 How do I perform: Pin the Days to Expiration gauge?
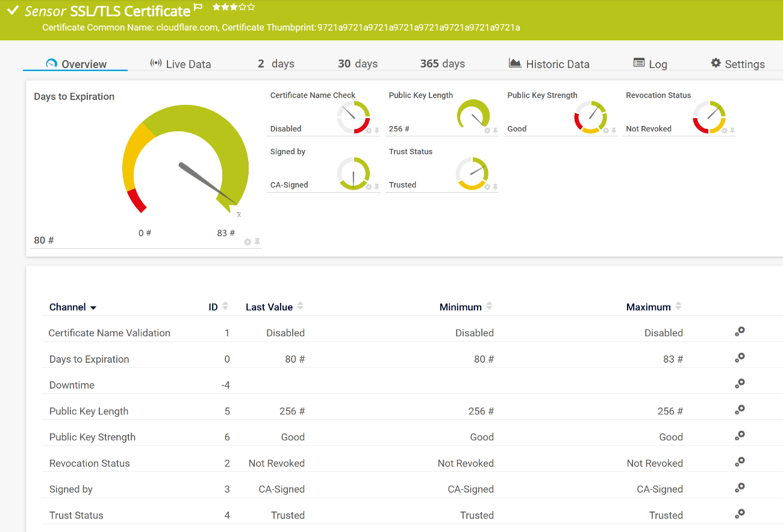pyautogui.click(x=257, y=242)
